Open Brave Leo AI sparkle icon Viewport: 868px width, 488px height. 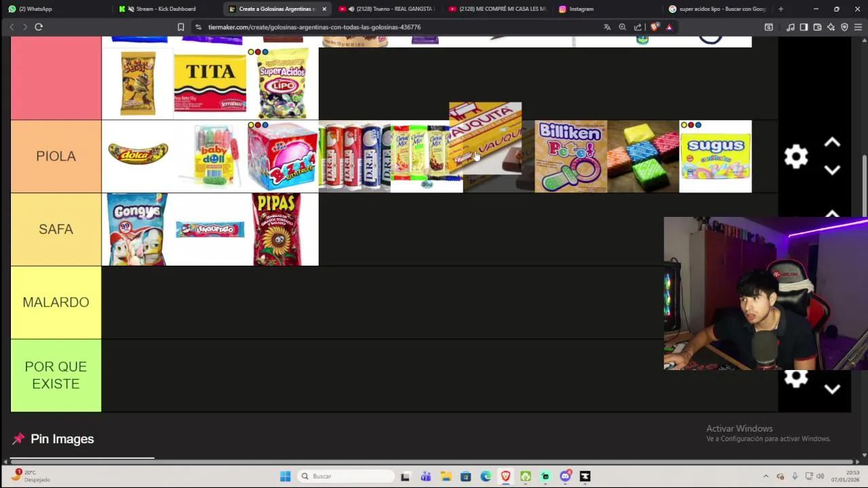tap(831, 27)
